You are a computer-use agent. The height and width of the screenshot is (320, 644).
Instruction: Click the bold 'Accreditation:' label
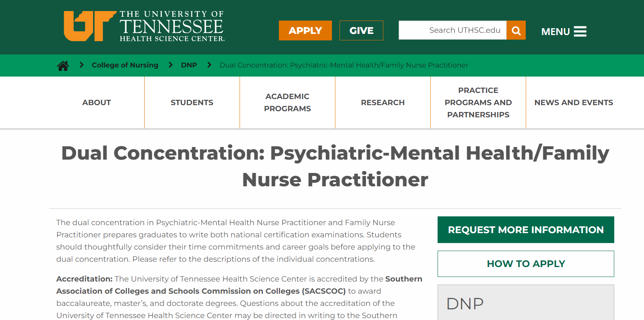[x=84, y=279]
